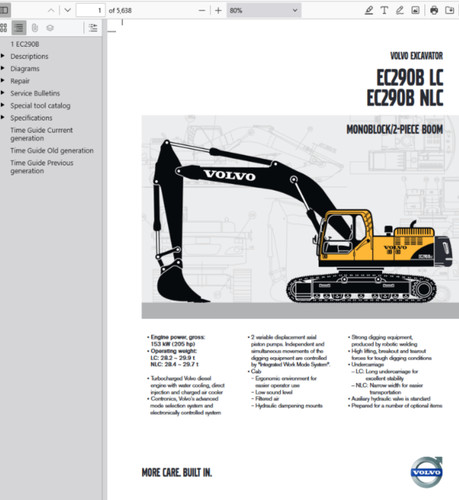The image size is (459, 500).
Task: Click the 'Operating weight:' line
Action: [x=174, y=351]
